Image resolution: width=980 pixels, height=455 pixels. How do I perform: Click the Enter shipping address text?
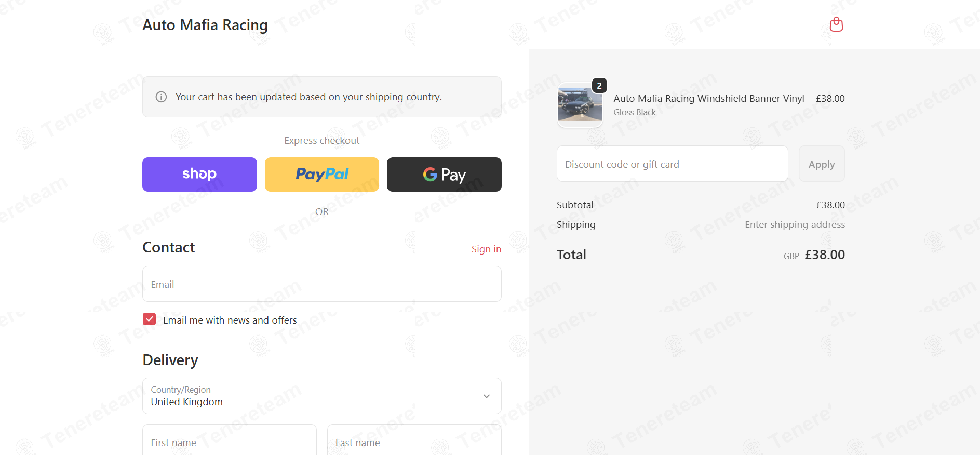coord(795,225)
